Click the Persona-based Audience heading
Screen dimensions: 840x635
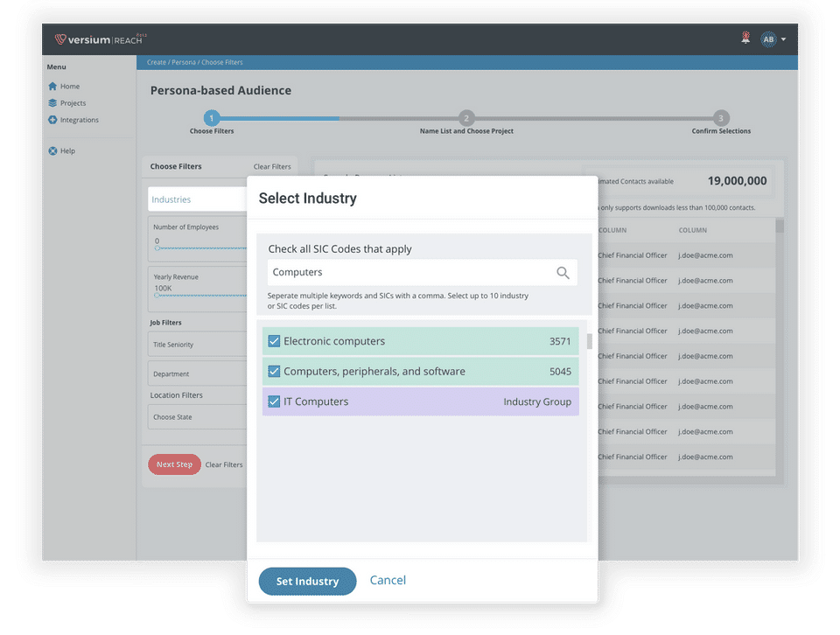click(x=220, y=90)
